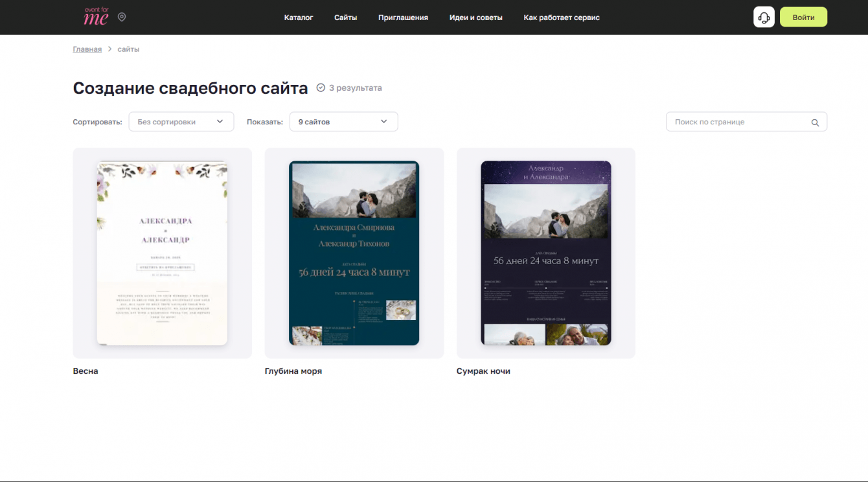Click the search magnifier icon
Screen dimensions: 868x482
click(816, 122)
